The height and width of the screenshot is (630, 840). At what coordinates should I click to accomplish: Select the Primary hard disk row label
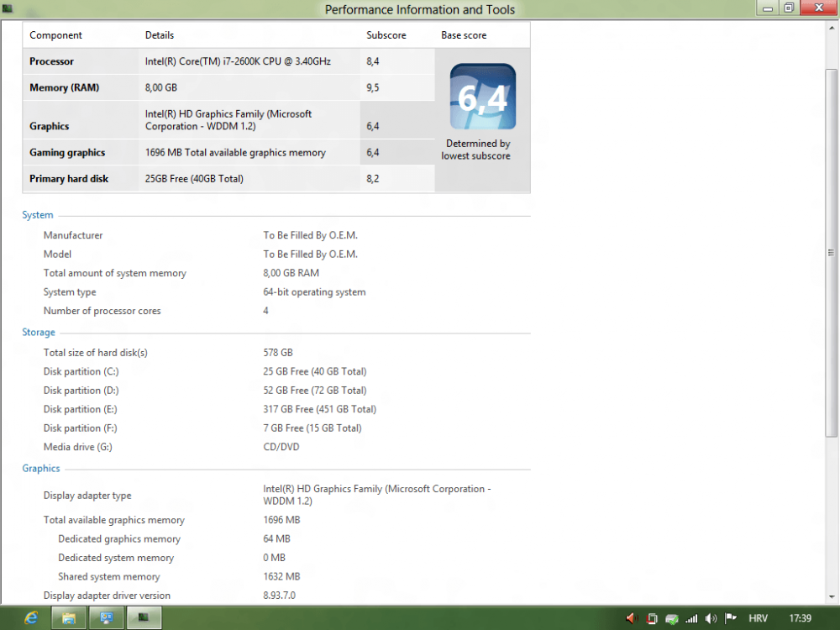tap(69, 178)
